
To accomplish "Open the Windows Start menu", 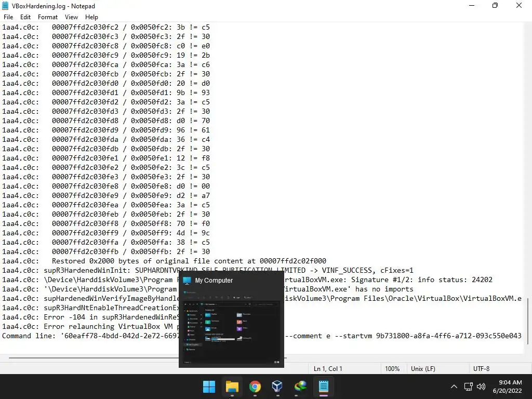I will click(x=209, y=387).
